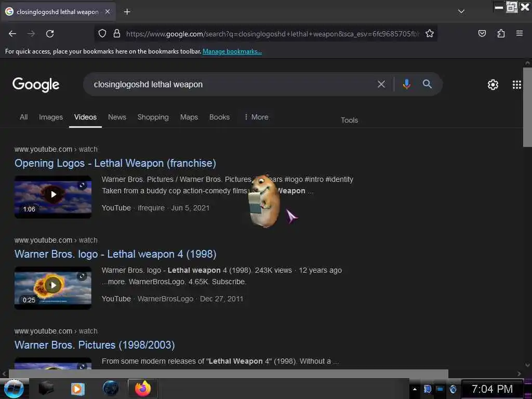This screenshot has width=532, height=399.
Task: Click the scroll right arrow at the bottom
Action: click(x=519, y=374)
